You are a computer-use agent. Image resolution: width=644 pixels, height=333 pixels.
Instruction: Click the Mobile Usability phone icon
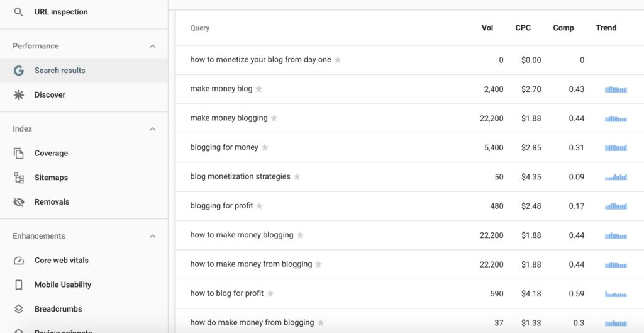tap(19, 285)
